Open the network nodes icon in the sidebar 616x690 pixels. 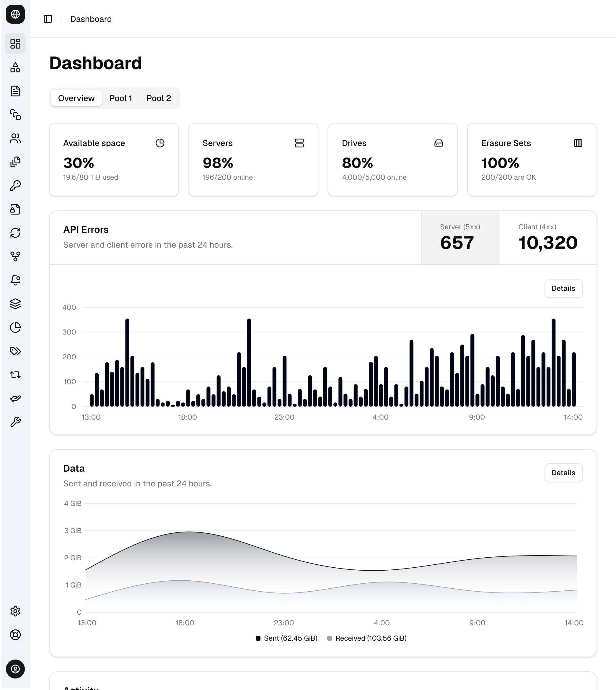point(15,256)
